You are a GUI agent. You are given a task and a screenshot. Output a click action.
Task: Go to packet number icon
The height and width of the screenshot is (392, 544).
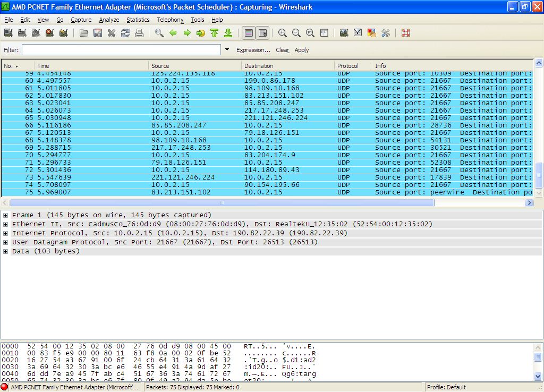coord(200,33)
